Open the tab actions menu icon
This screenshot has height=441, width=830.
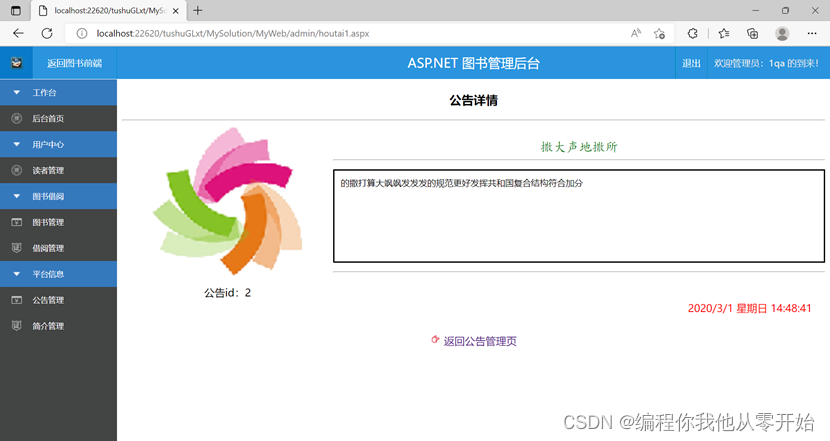[16, 11]
